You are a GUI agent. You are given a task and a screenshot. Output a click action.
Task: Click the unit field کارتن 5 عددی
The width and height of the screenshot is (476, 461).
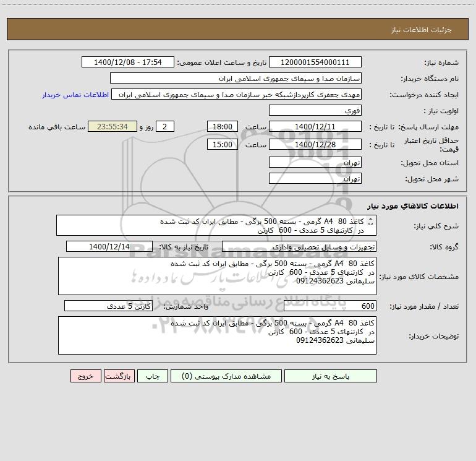(108, 306)
